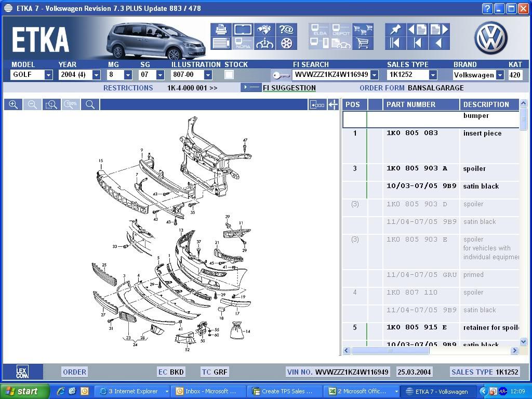Open the MODEL dropdown showing GOLF
This screenshot has width=532, height=399.
[x=48, y=75]
